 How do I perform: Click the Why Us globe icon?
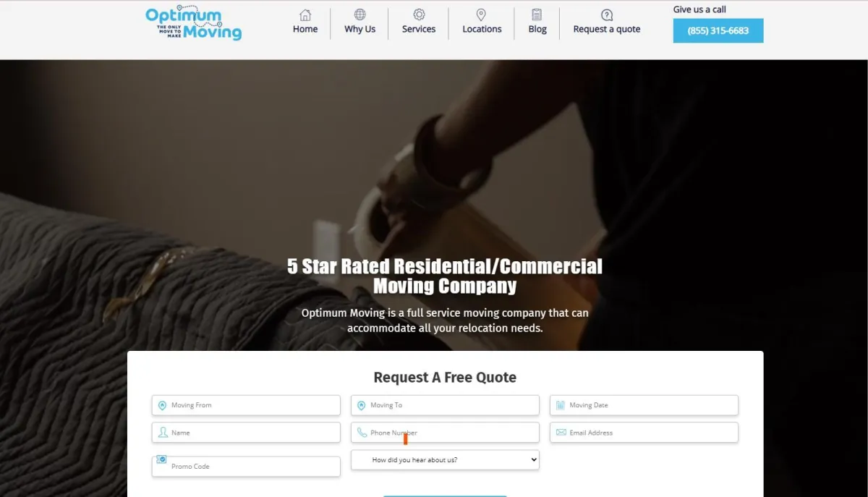pyautogui.click(x=360, y=15)
